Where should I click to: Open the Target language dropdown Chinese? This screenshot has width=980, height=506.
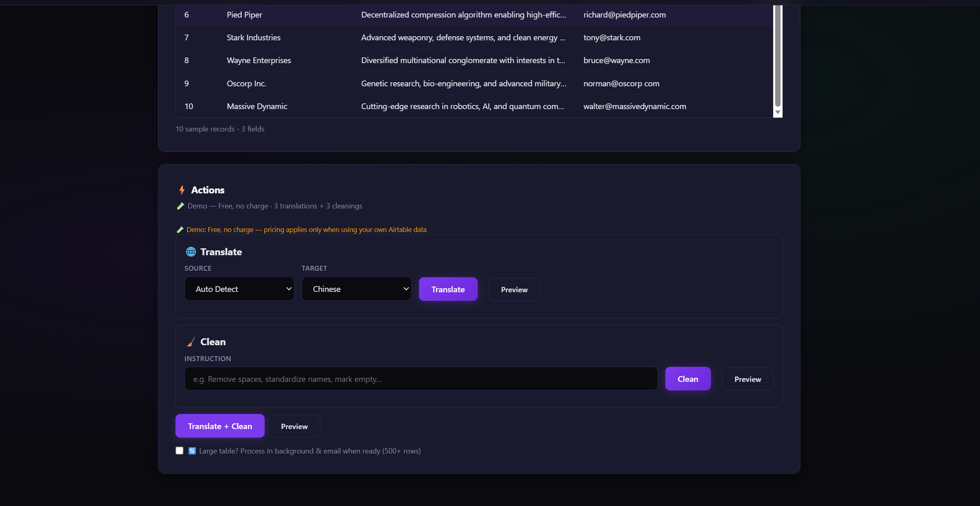[x=357, y=289]
